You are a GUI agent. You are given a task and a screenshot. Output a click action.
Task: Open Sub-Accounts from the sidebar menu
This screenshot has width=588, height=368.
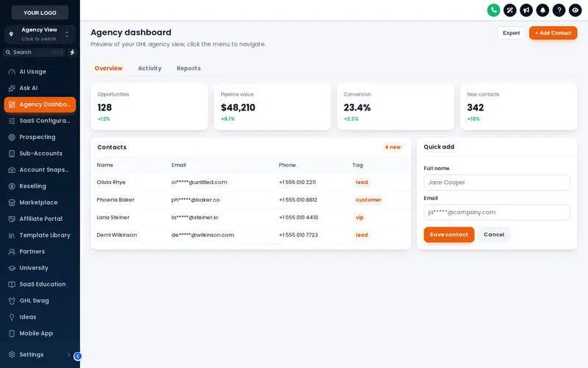(40, 154)
